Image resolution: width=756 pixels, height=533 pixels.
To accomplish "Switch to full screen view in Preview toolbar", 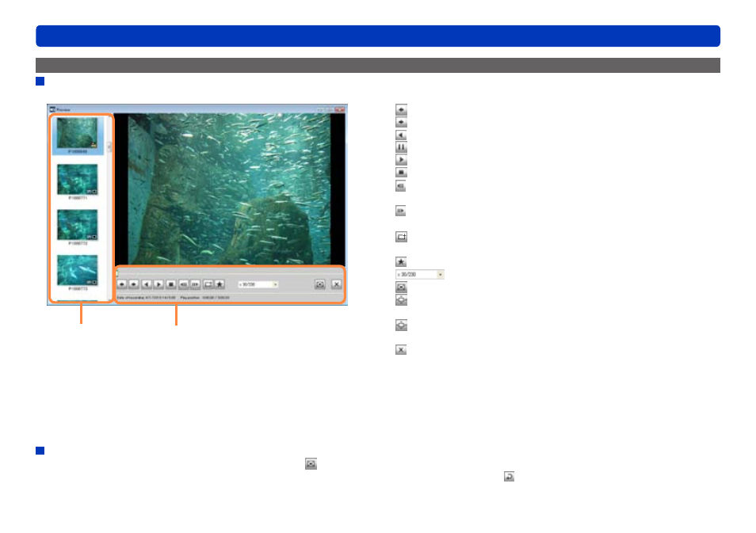I will point(320,284).
